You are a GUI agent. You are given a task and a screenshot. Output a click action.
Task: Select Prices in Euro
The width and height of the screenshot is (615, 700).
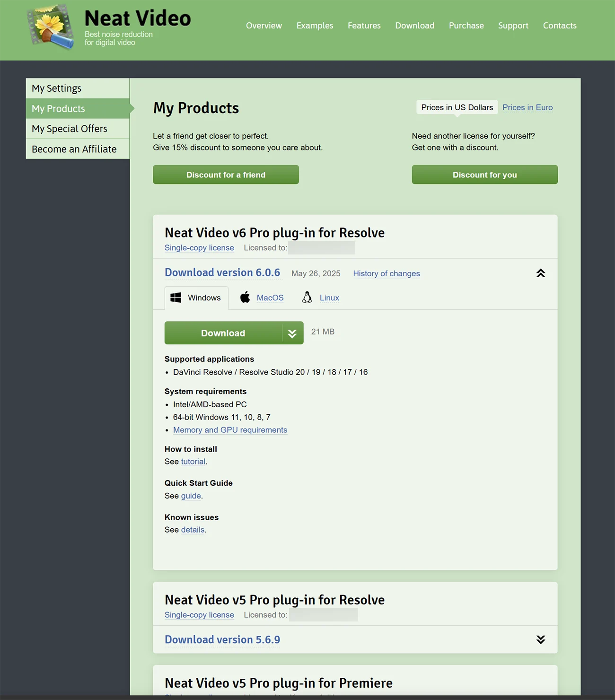click(527, 107)
